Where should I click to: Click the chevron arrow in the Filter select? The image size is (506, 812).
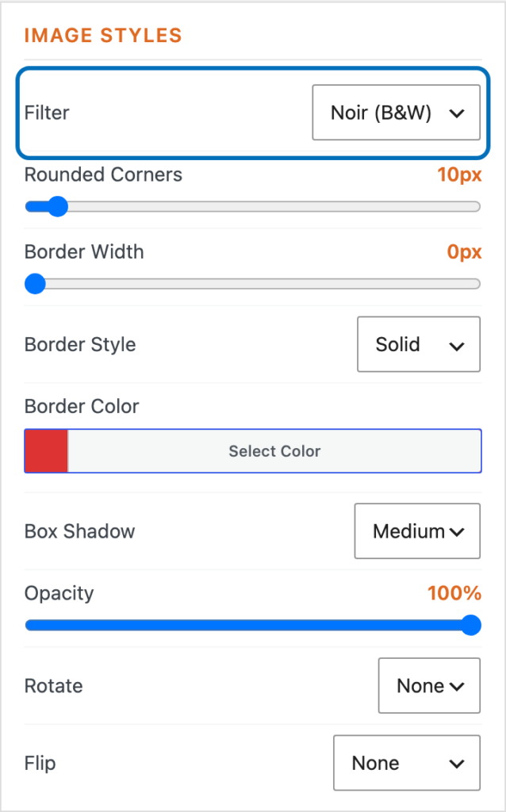coord(457,113)
